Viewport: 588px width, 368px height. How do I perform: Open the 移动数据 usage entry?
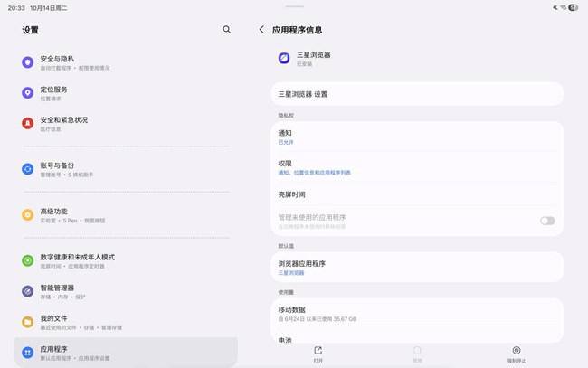coord(416,313)
